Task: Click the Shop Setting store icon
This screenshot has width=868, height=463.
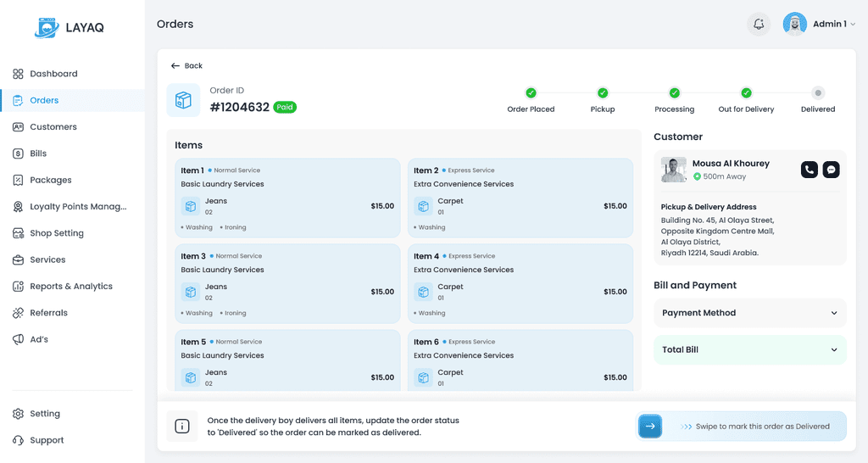Action: click(19, 233)
